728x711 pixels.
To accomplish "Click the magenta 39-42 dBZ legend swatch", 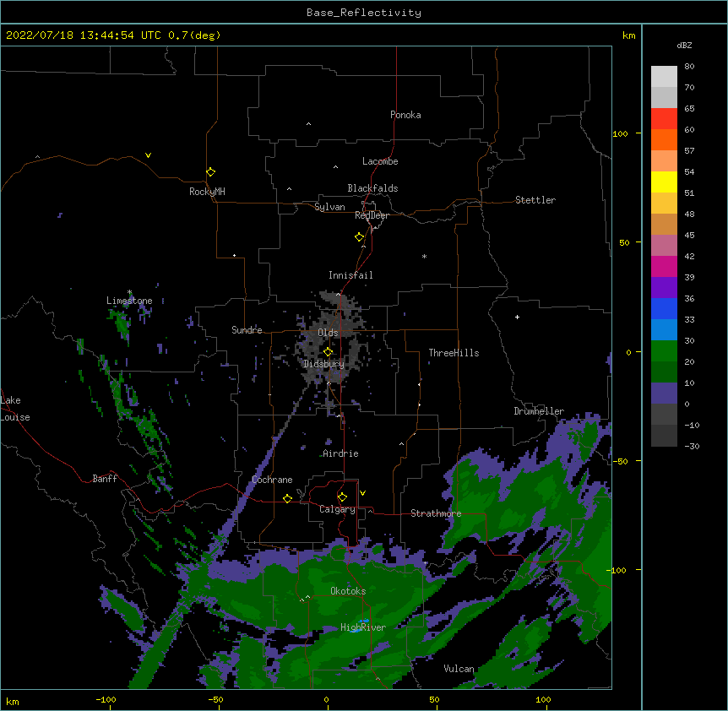I will pos(664,267).
